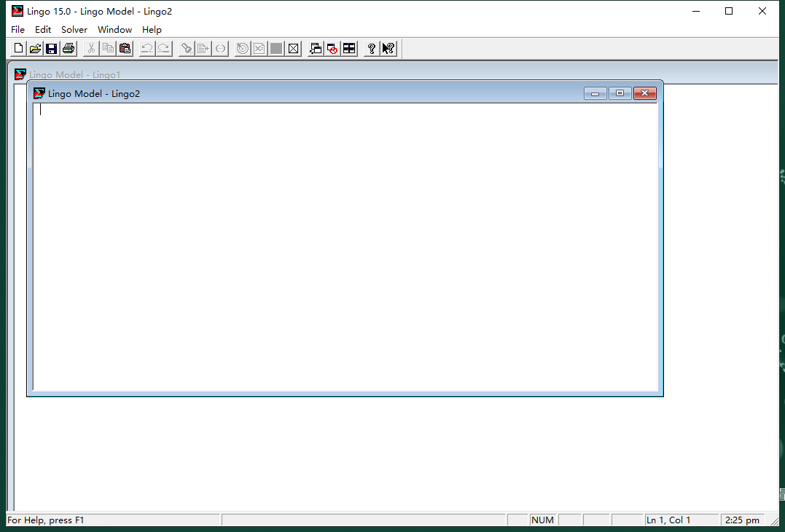The width and height of the screenshot is (785, 532).
Task: Click the Copy icon in the toolbar
Action: 108,49
